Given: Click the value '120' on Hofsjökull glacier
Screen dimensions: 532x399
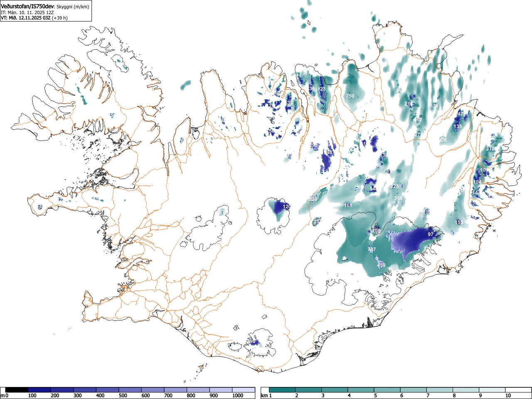Looking at the screenshot, I should pos(287,207).
